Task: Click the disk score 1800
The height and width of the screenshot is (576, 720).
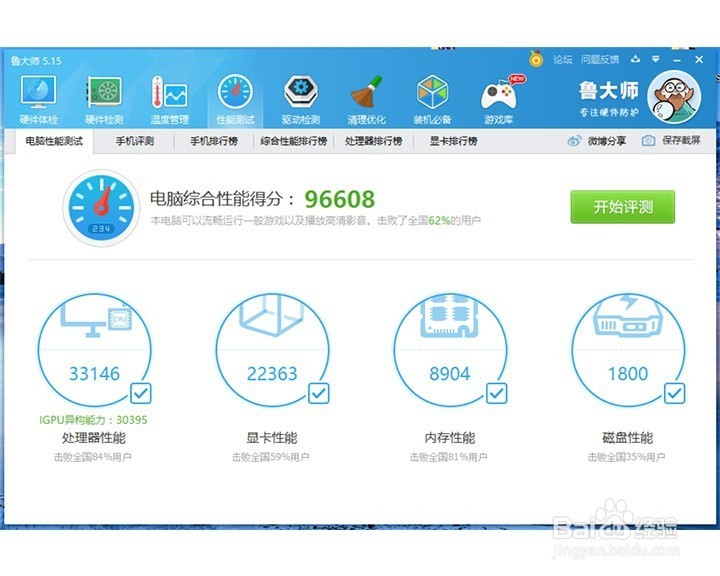Action: (x=628, y=373)
